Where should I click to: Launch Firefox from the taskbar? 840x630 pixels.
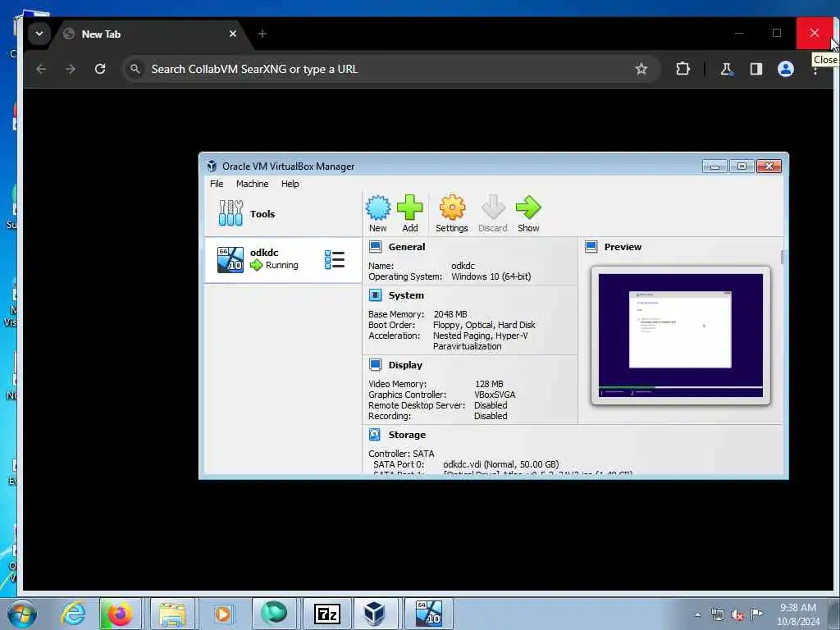pos(120,614)
